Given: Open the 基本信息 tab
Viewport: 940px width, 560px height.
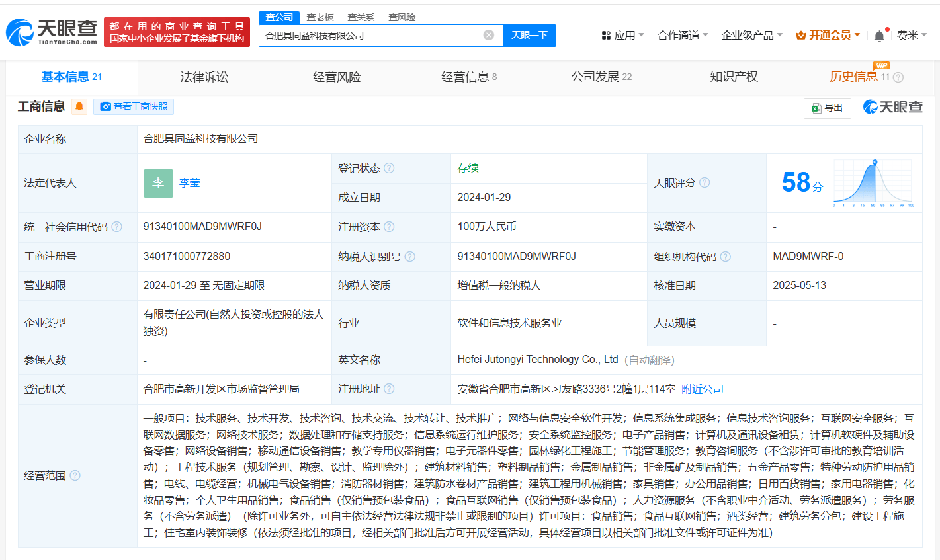Looking at the screenshot, I should pos(72,77).
